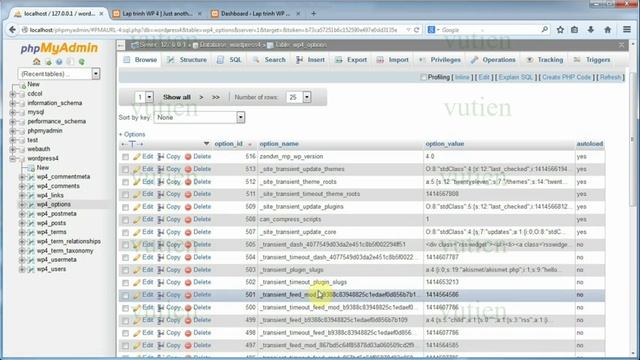The image size is (640, 360).
Task: Switch to the Export tab
Action: coord(351,60)
